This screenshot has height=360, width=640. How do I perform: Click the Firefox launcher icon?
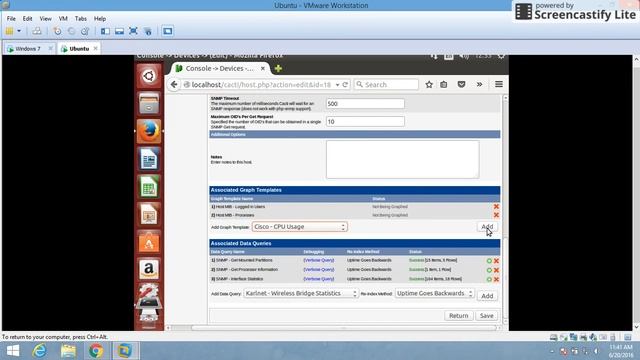pos(149,131)
